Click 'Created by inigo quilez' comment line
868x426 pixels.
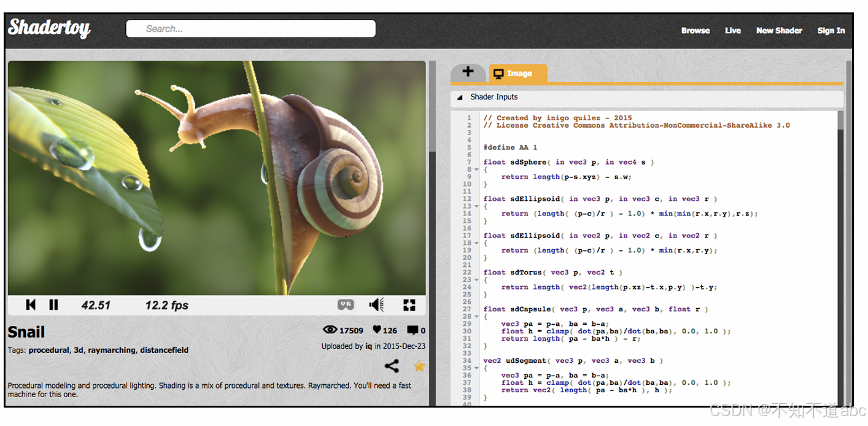[557, 118]
